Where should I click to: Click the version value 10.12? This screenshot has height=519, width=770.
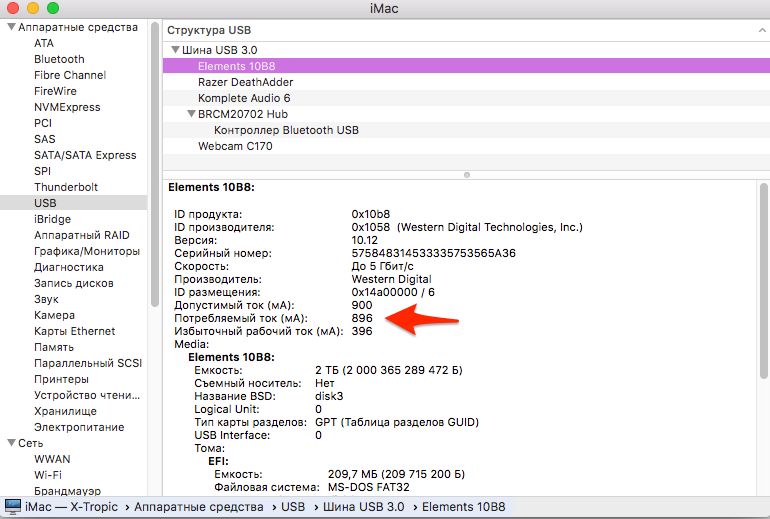364,240
